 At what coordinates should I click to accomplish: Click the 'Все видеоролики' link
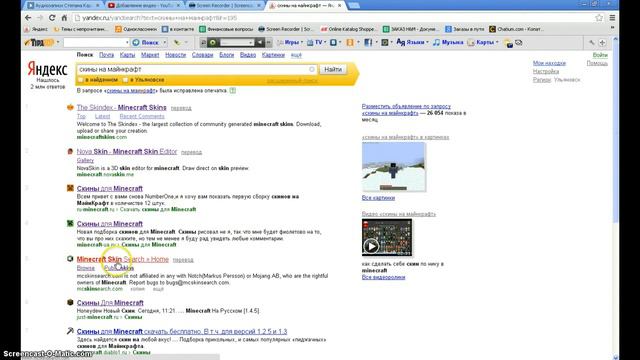coord(383,277)
